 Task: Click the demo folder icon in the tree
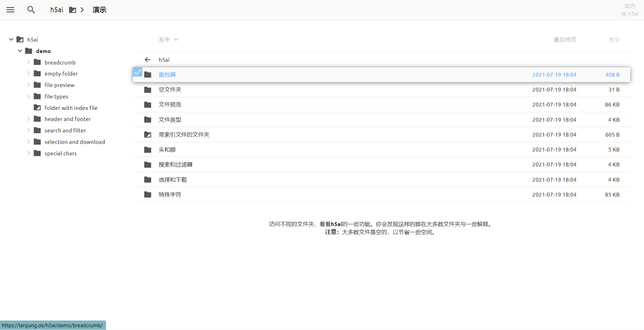coord(29,51)
